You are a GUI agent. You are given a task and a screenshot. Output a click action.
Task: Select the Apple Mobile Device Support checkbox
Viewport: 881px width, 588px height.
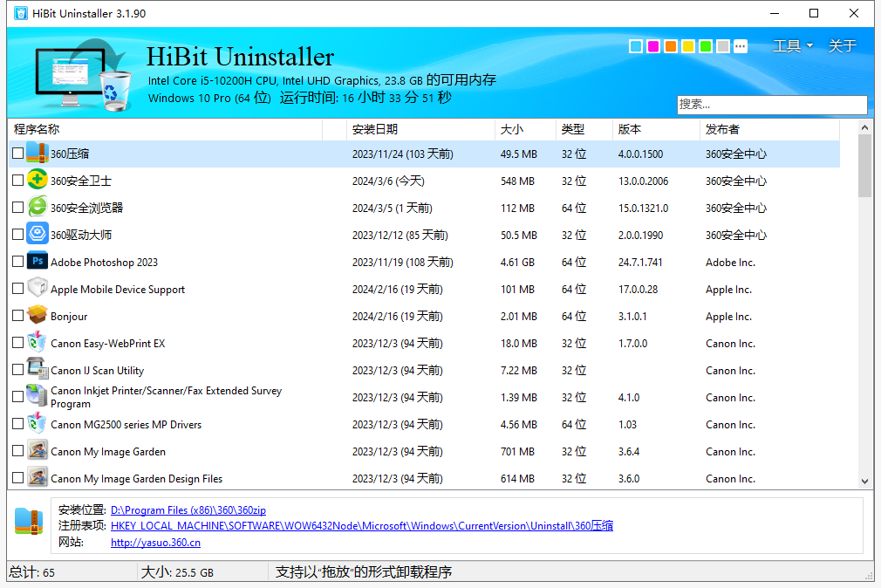(17, 288)
